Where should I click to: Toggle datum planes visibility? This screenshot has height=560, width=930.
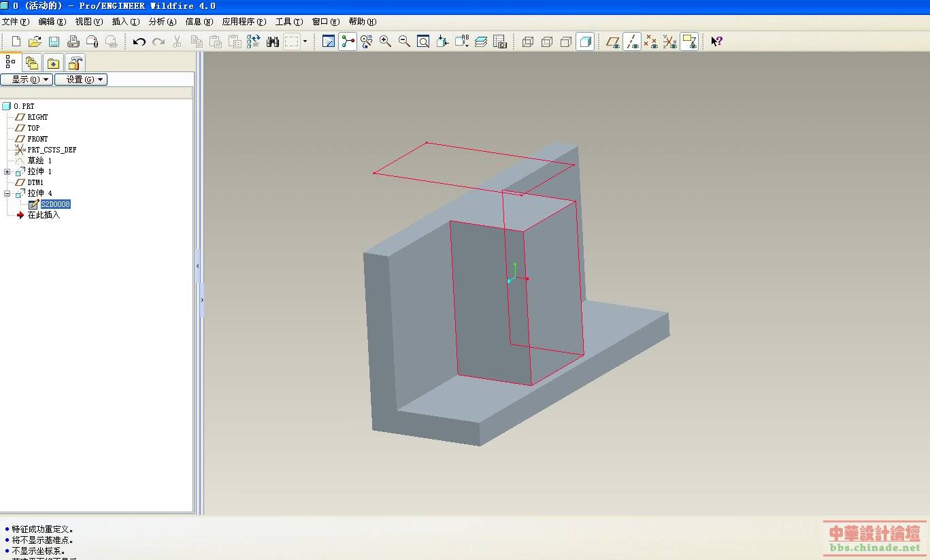(613, 42)
